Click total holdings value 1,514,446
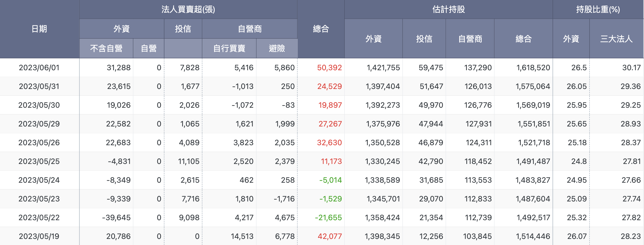Image resolution: width=644 pixels, height=245 pixels. click(533, 236)
